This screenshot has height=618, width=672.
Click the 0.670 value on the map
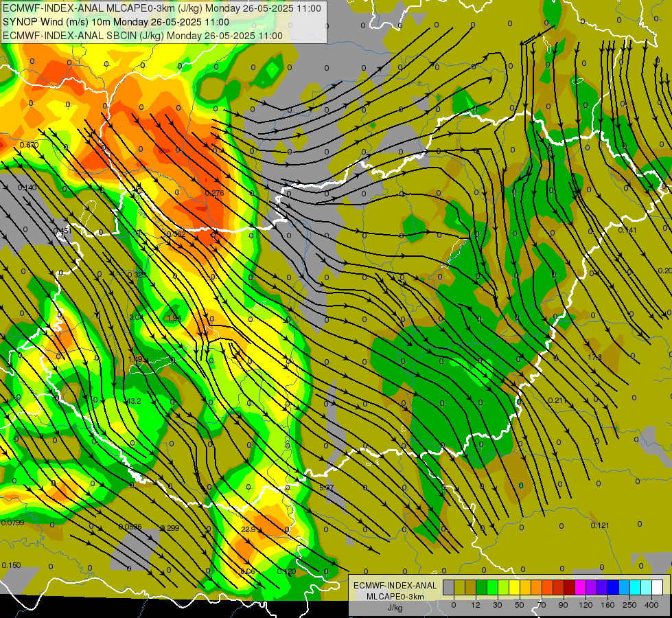point(29,145)
